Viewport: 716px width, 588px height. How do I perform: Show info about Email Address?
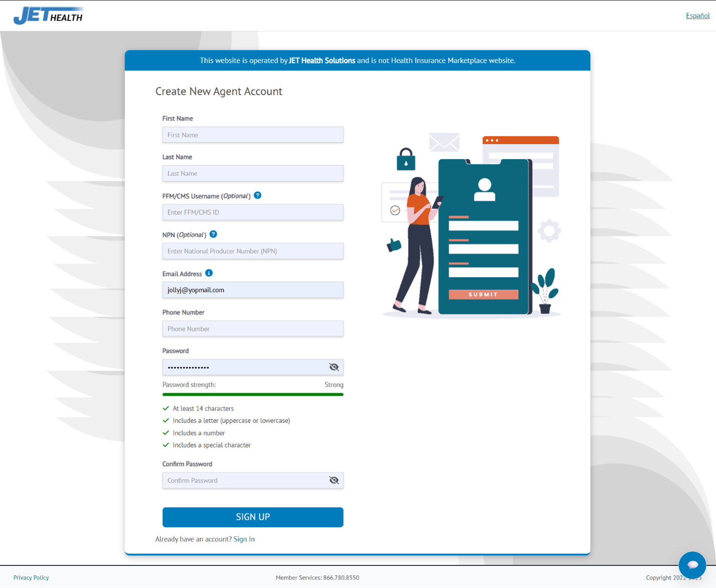click(x=209, y=273)
